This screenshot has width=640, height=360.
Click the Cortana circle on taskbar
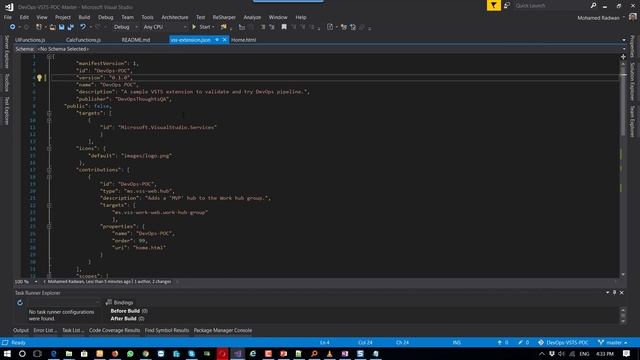point(22,353)
